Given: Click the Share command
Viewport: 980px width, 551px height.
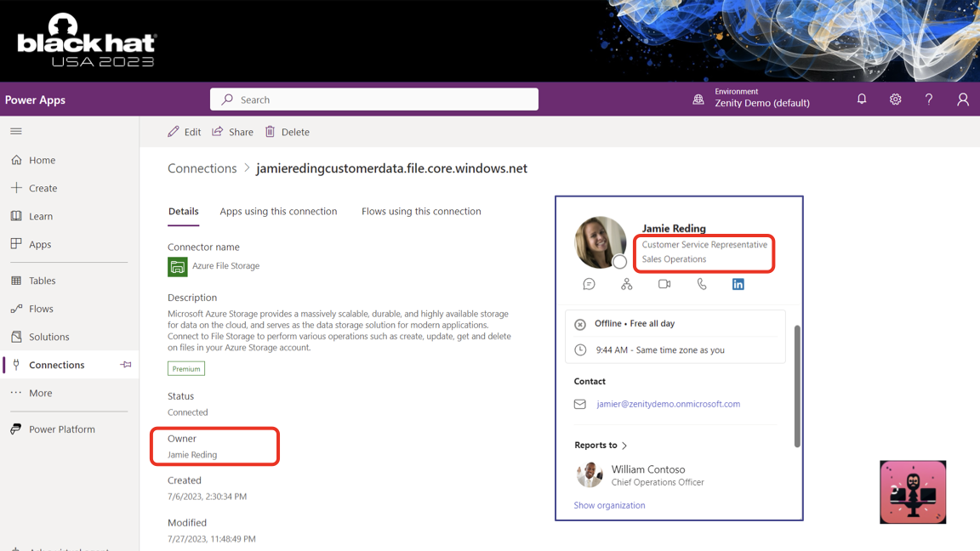Looking at the screenshot, I should 232,132.
